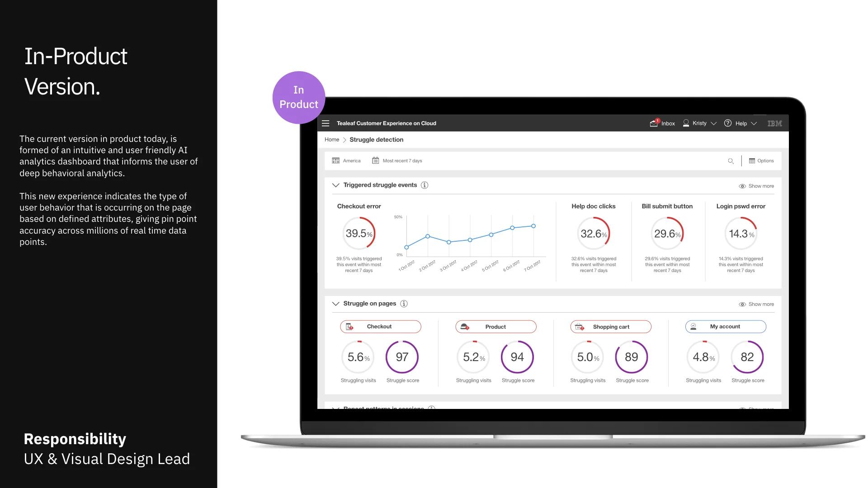The width and height of the screenshot is (868, 488).
Task: Open the Kristy user dropdown
Action: click(700, 123)
